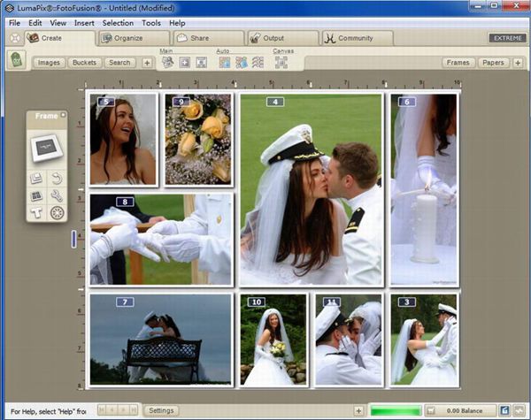Select photo 3 of the couple dancing
This screenshot has width=531, height=420.
[x=424, y=340]
